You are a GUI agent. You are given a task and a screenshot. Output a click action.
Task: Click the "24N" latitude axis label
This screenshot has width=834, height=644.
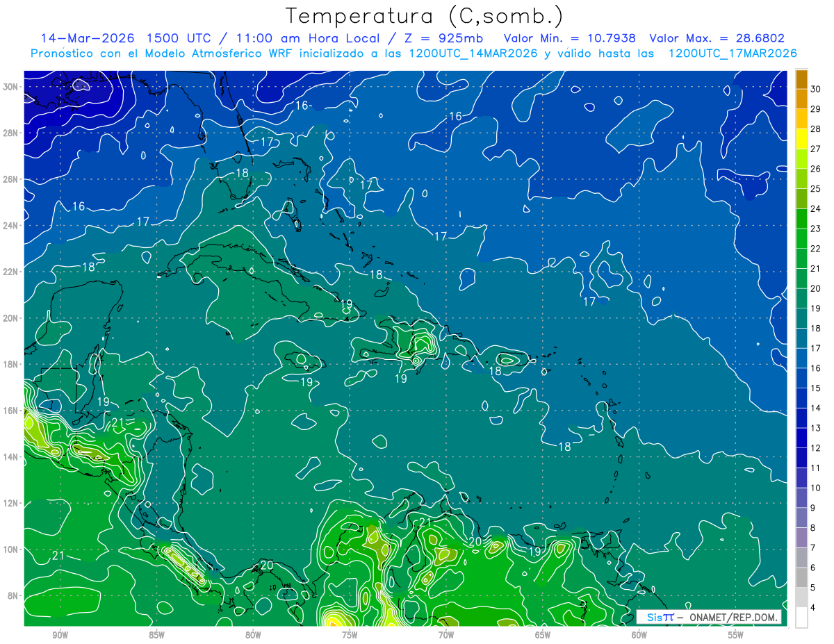11,226
